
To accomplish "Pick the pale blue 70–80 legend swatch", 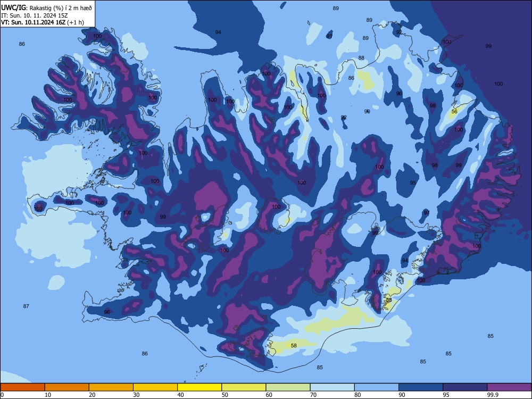I will 332,387.
